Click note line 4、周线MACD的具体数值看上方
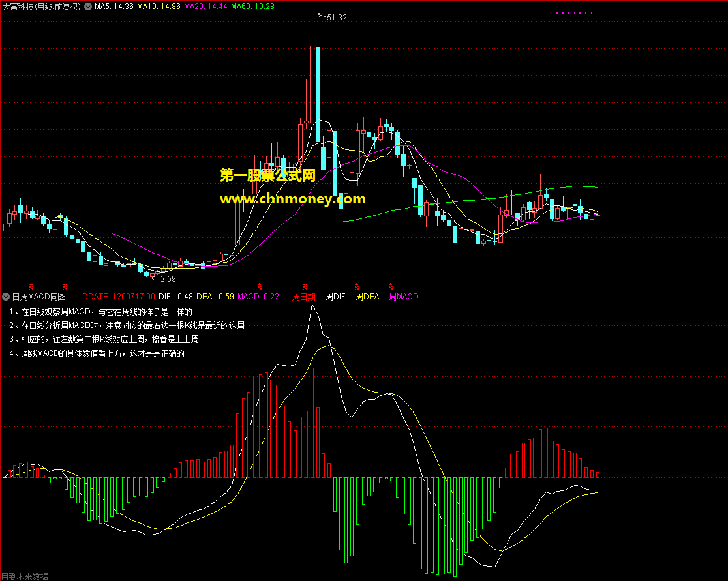 (97, 353)
